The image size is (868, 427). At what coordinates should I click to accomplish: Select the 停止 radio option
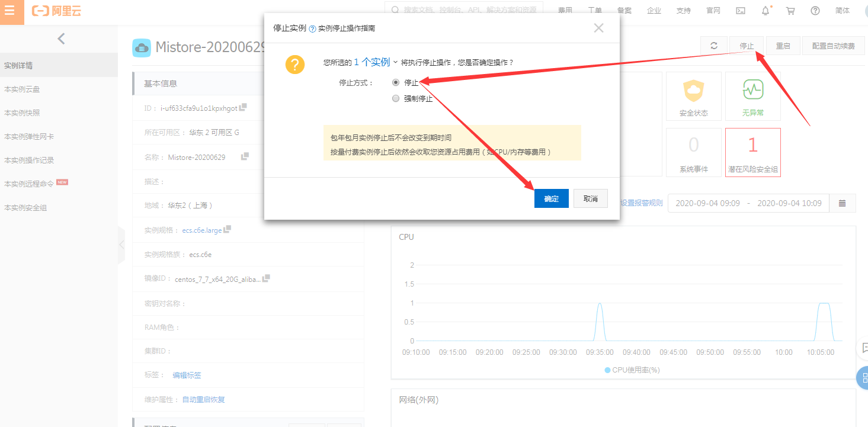coord(396,83)
